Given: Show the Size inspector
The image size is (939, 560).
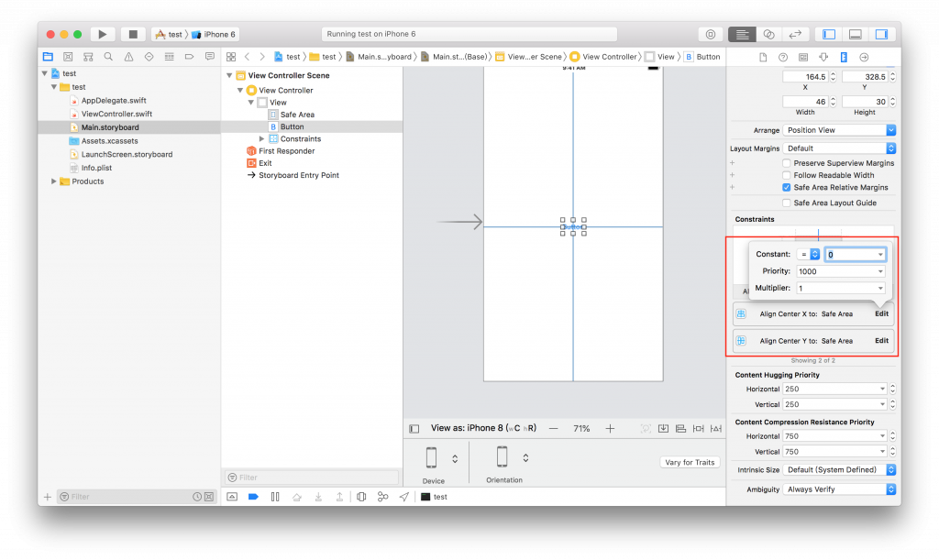Looking at the screenshot, I should (844, 58).
